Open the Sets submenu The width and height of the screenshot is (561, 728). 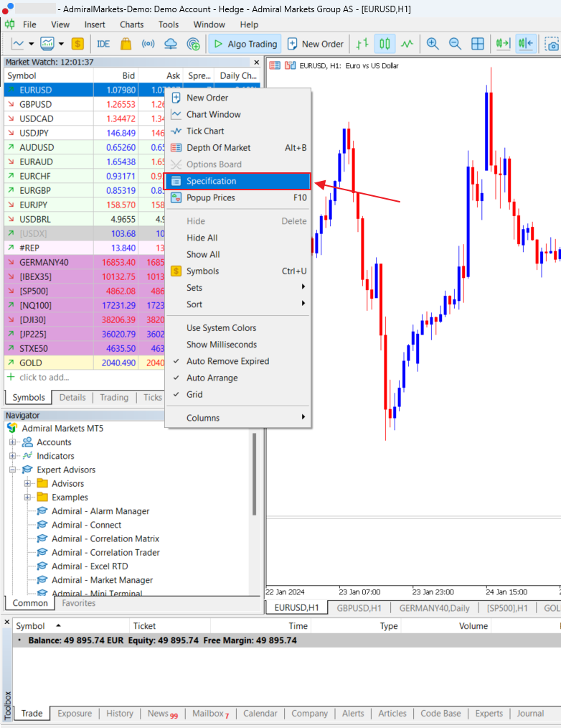pyautogui.click(x=238, y=288)
